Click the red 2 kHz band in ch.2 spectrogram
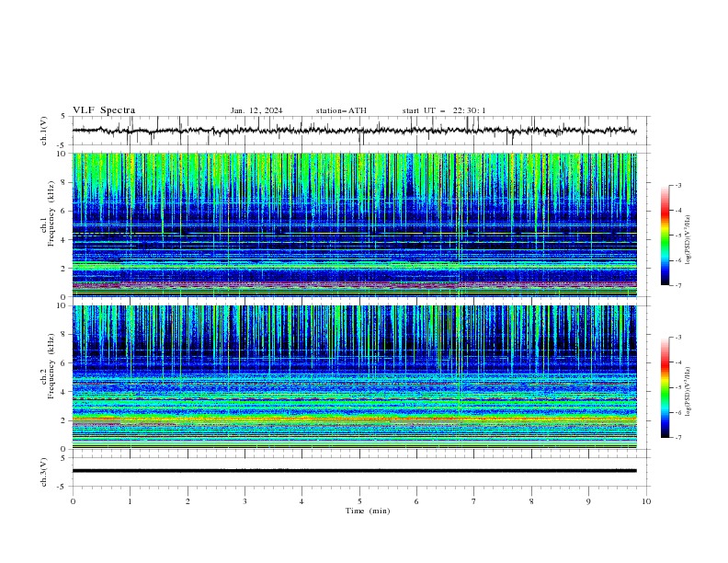This screenshot has width=728, height=563. [x=354, y=419]
